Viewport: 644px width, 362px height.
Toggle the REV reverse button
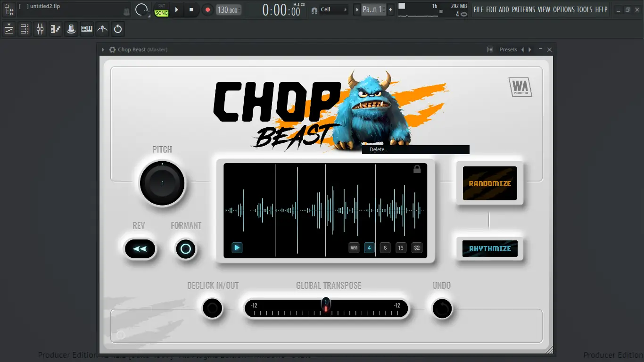tap(140, 248)
